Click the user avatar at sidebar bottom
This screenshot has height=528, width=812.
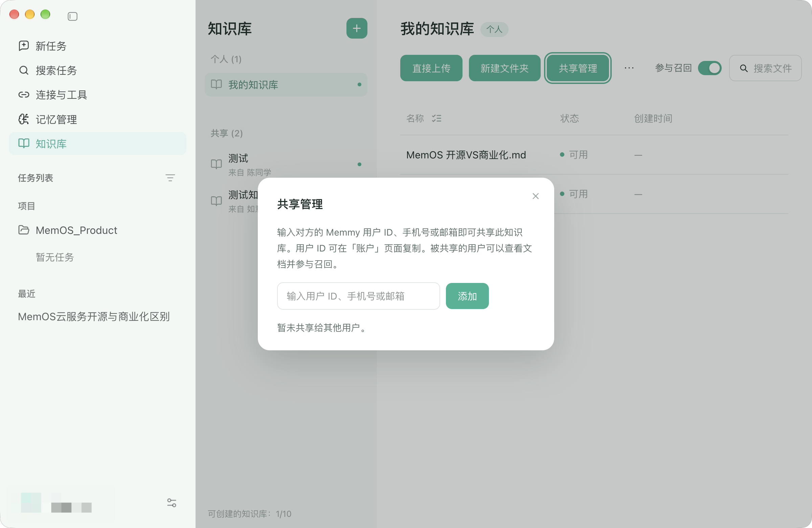pos(31,502)
